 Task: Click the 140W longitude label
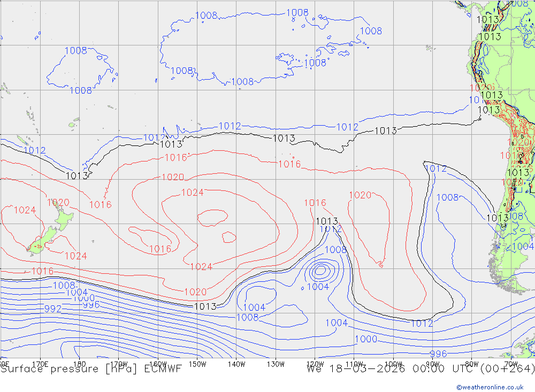click(x=236, y=364)
